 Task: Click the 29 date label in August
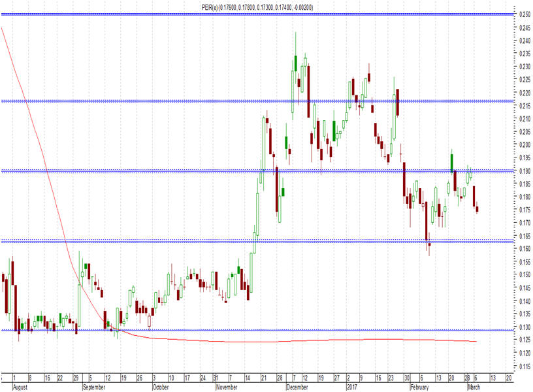coord(76,378)
